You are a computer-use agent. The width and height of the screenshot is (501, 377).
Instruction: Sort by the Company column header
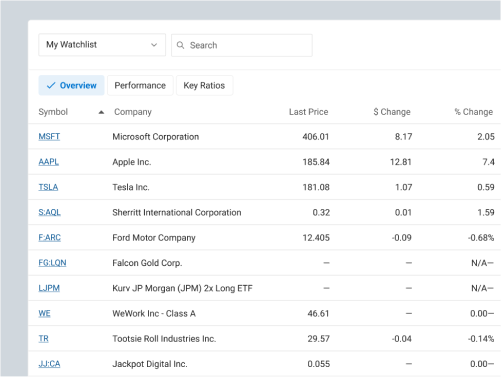point(133,112)
